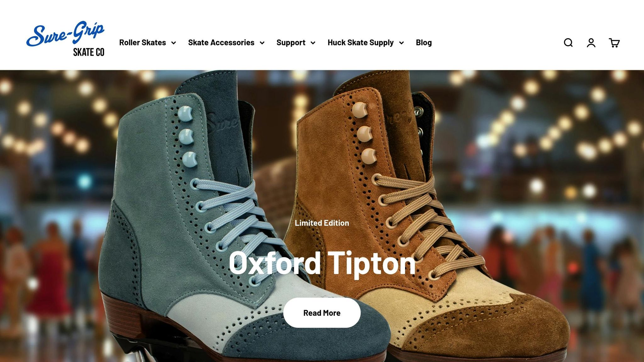Click the Sure-Grip Skate Co logo
The height and width of the screenshot is (362, 644).
[x=65, y=35]
